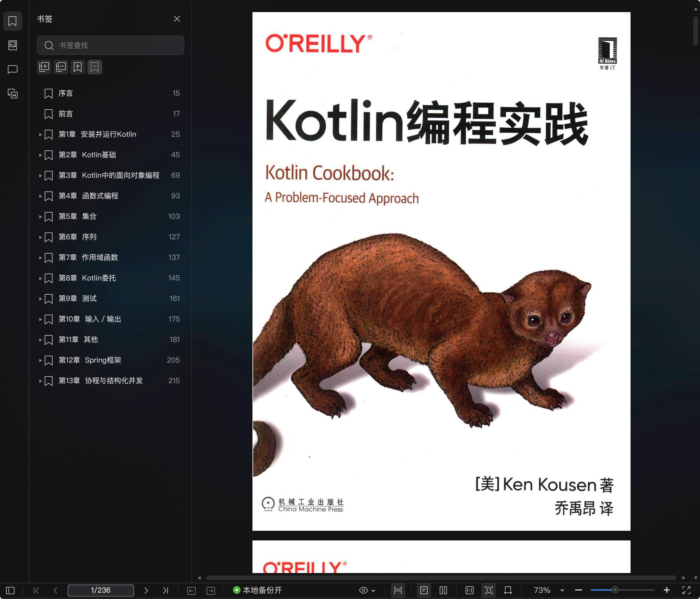This screenshot has width=700, height=599.
Task: Click the horizontal scrollbar thumb
Action: pos(441,578)
